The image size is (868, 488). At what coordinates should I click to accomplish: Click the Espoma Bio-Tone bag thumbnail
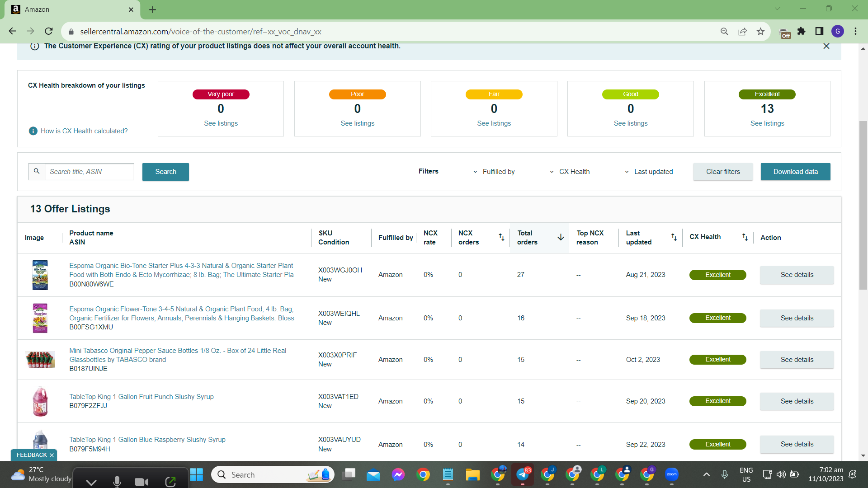tap(40, 275)
